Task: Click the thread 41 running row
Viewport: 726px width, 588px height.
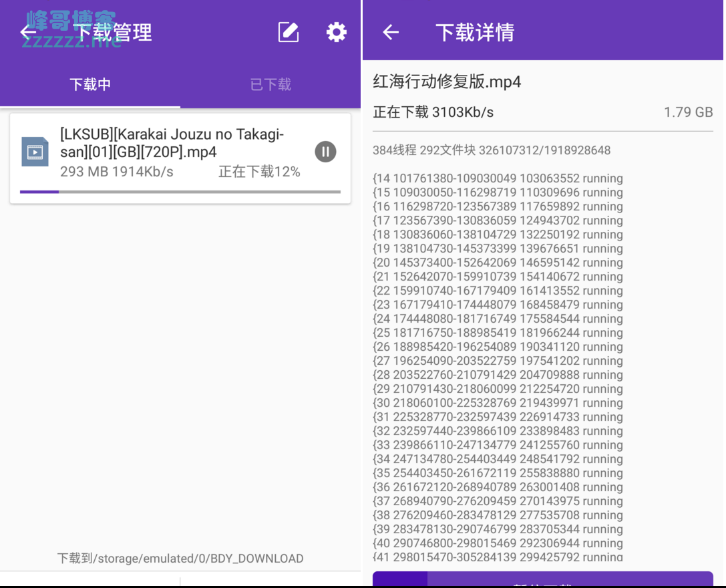Action: [x=498, y=557]
